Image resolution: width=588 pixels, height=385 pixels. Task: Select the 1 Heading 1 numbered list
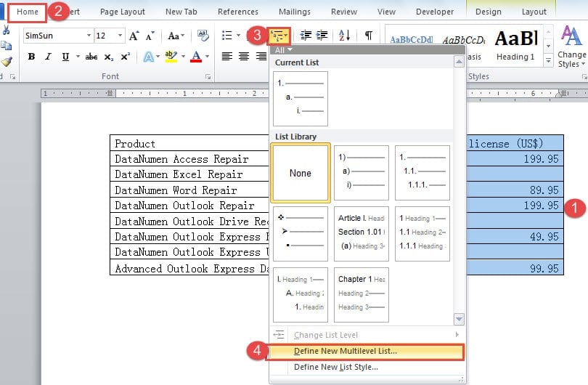pyautogui.click(x=422, y=234)
